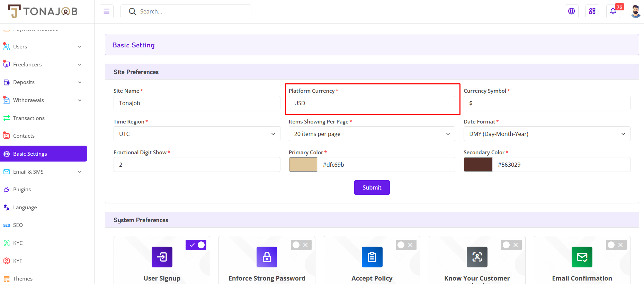Click the Accept Policy label
The image size is (644, 284).
click(x=372, y=278)
